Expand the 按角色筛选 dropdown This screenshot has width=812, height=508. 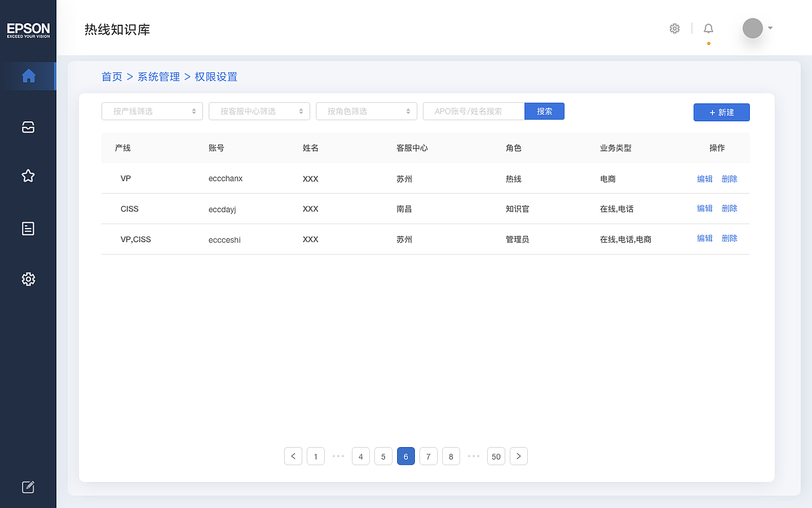point(366,111)
